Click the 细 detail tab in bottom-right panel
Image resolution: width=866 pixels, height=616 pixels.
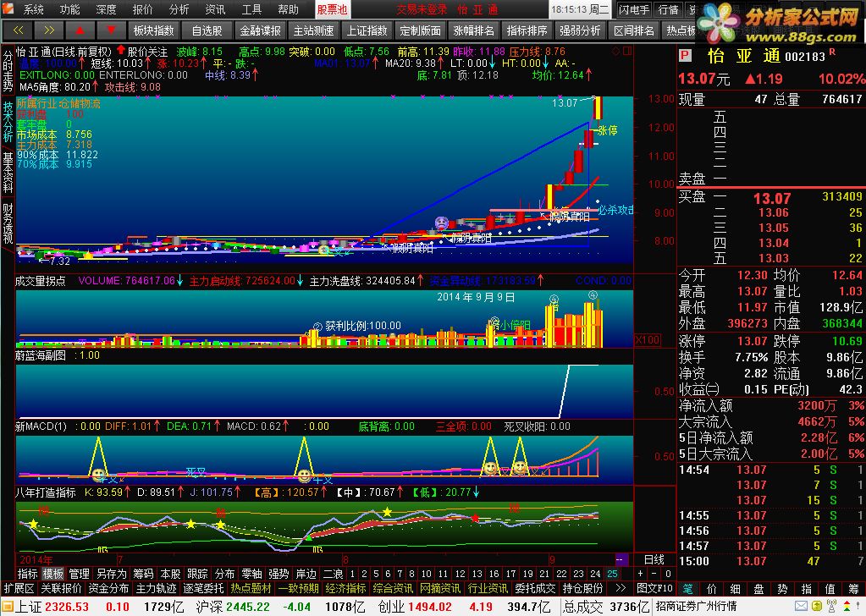click(735, 589)
